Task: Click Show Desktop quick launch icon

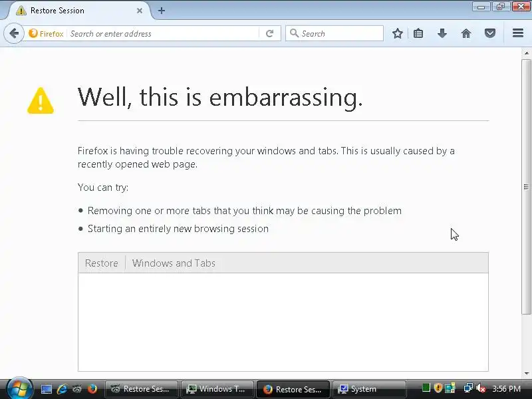Action: coord(46,389)
